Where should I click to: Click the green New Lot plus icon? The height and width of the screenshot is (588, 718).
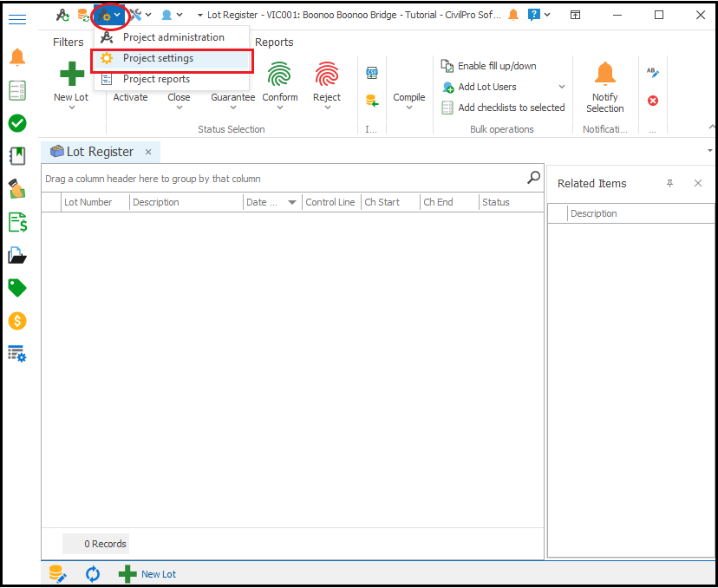tap(71, 75)
